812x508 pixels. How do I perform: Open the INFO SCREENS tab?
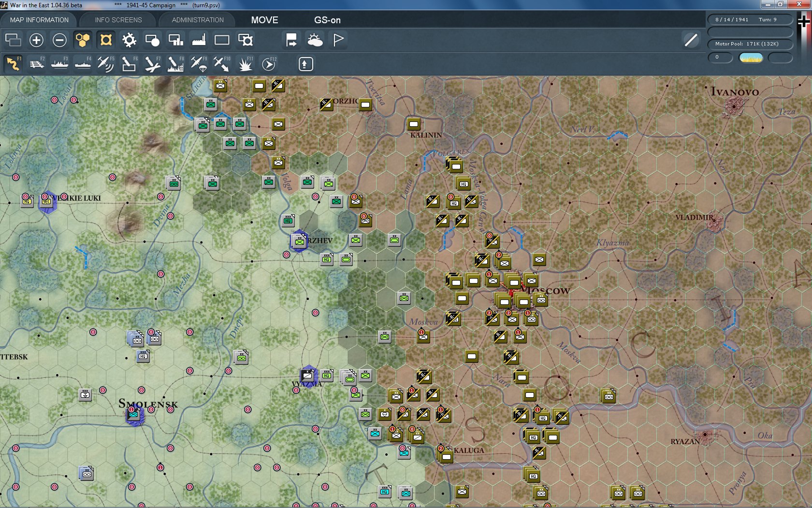coord(118,20)
